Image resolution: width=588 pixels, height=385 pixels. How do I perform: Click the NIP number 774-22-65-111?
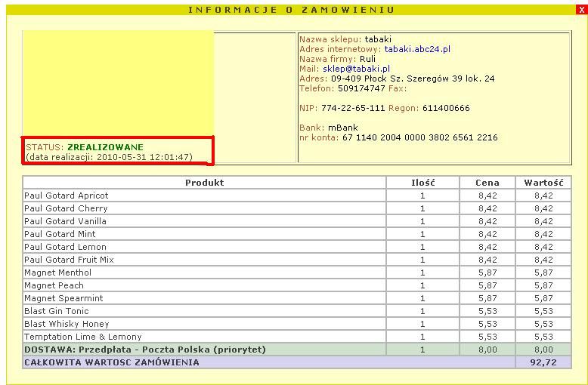353,108
